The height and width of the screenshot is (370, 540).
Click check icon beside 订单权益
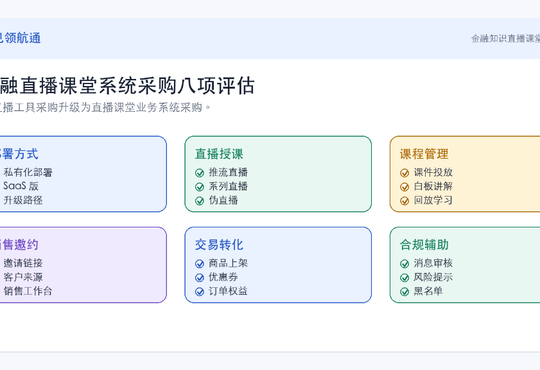(x=200, y=292)
